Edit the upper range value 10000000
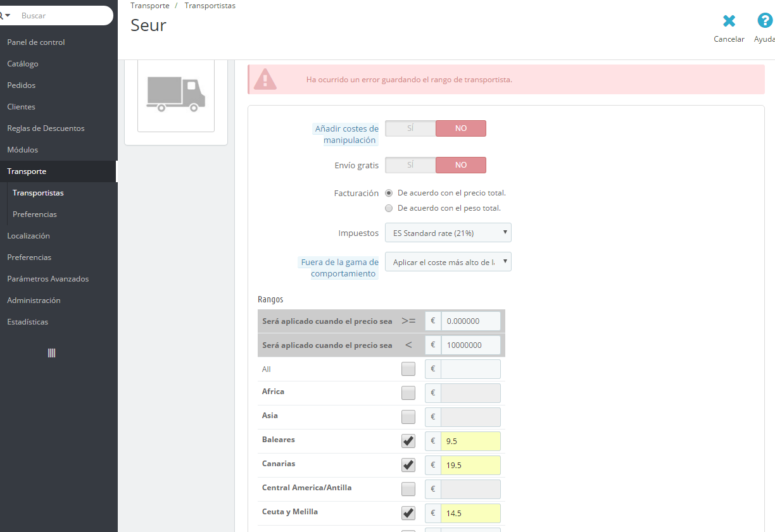 coord(471,345)
